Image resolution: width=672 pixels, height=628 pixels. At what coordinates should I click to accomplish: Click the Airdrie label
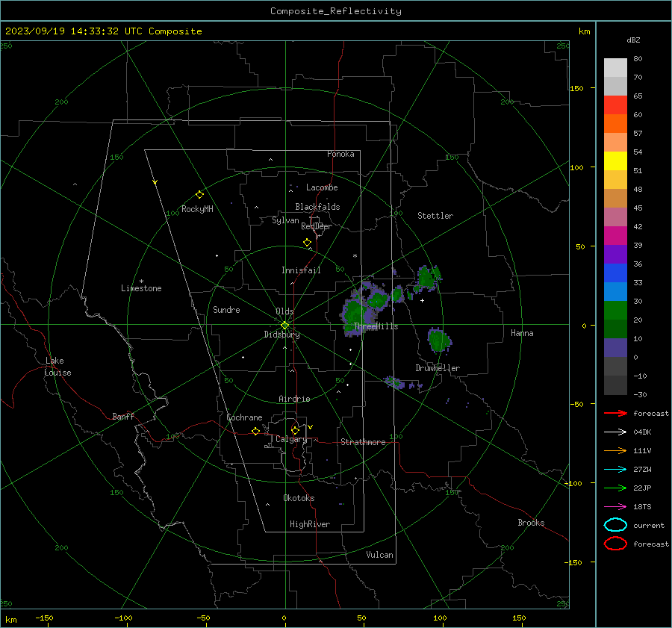(294, 399)
